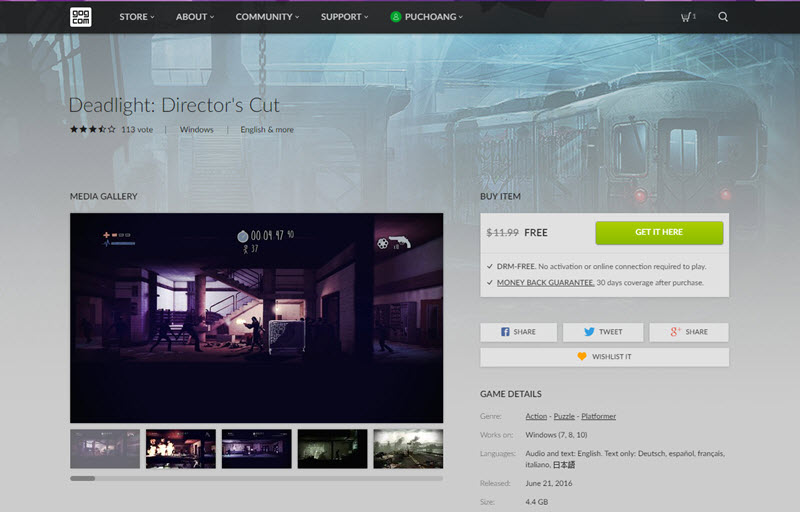800x512 pixels.
Task: Open the COMMUNITY dropdown
Action: [267, 17]
